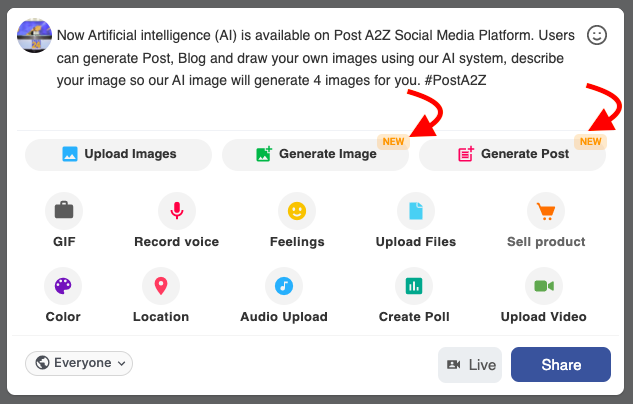The height and width of the screenshot is (404, 633).
Task: Open the GIF picker briefcase icon
Action: point(64,211)
